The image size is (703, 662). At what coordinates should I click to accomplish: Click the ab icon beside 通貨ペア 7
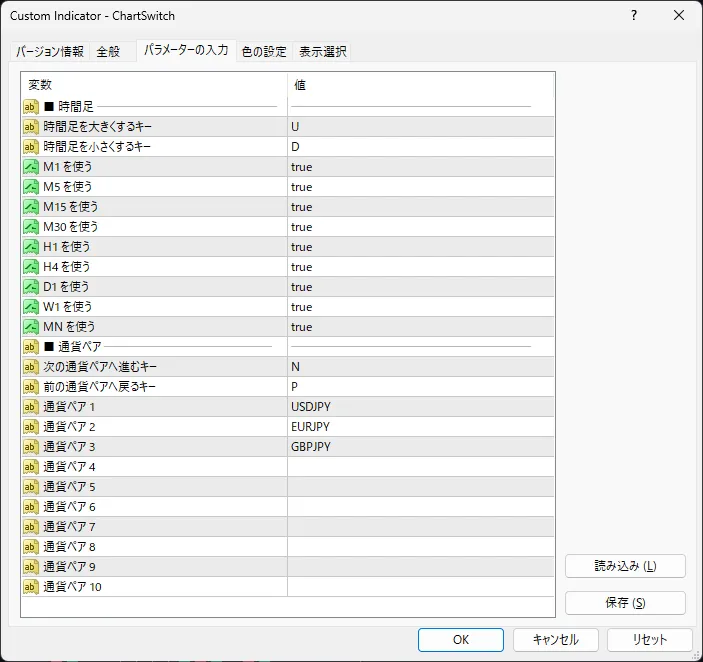click(x=30, y=527)
